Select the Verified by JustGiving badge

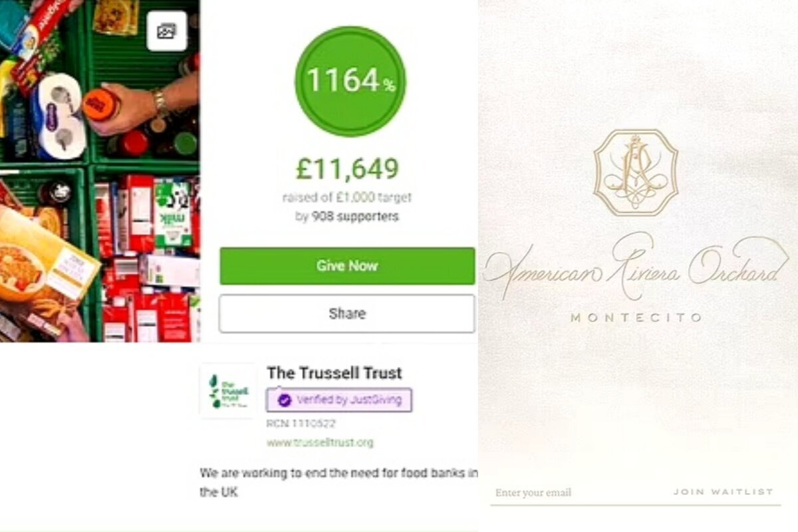339,400
